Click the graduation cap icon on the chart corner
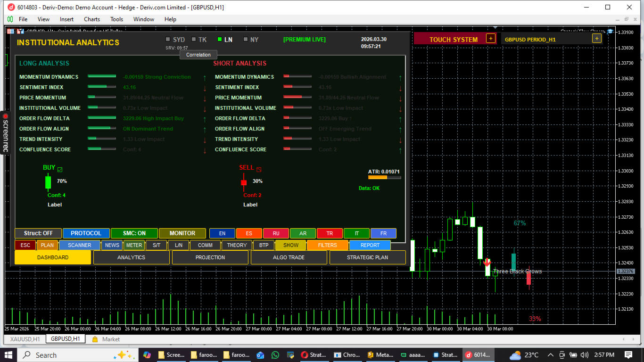 click(x=610, y=32)
